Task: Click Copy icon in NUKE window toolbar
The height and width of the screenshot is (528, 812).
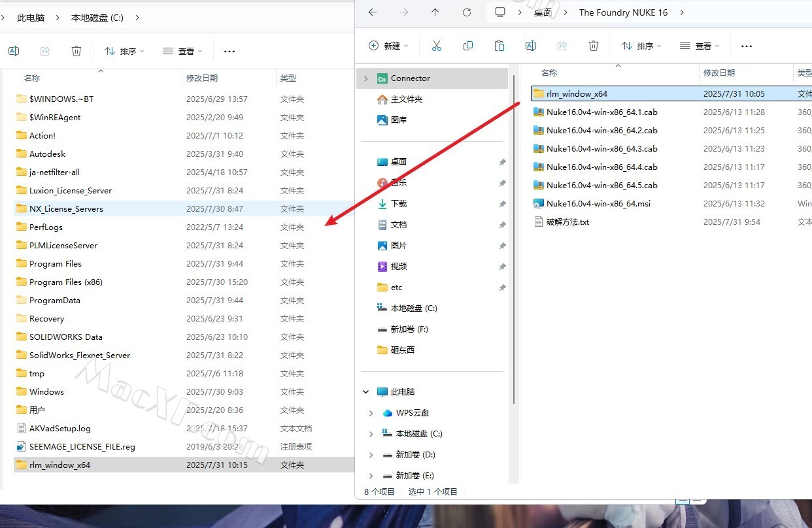Action: click(x=468, y=46)
